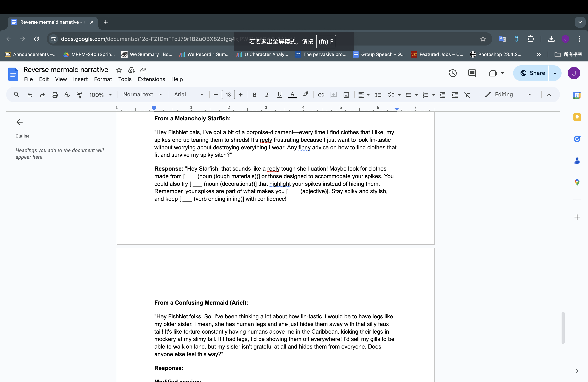Open the Google Maps side panel
The height and width of the screenshot is (382, 588).
[577, 182]
